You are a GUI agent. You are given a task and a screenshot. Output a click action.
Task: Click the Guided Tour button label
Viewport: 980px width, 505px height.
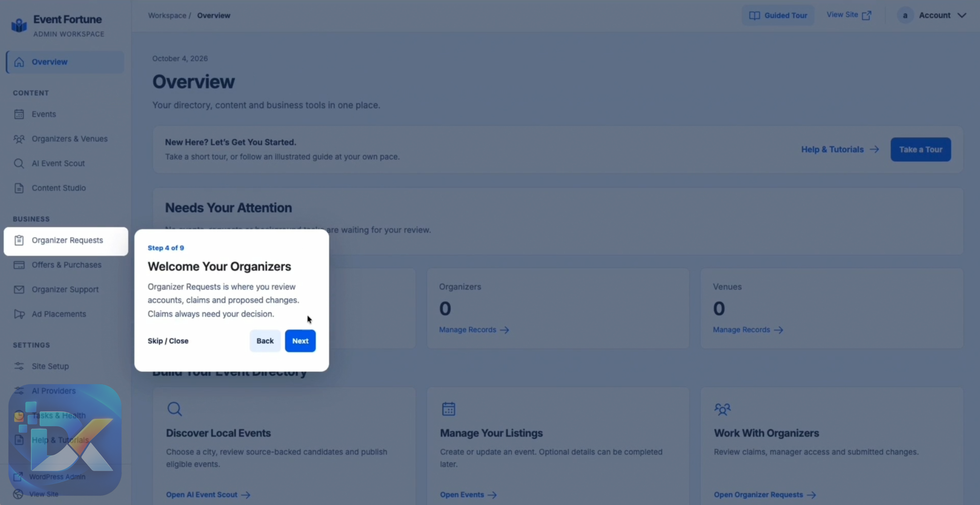[x=786, y=15]
